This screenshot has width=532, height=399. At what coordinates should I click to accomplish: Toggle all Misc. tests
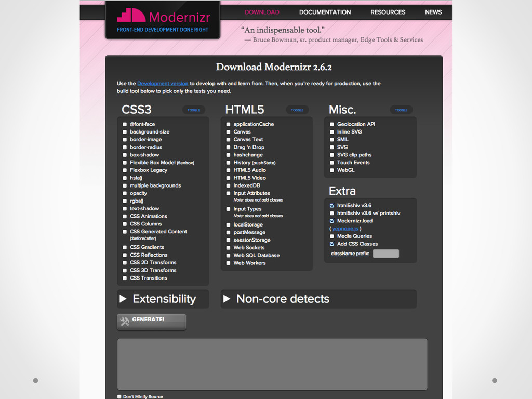pos(401,110)
